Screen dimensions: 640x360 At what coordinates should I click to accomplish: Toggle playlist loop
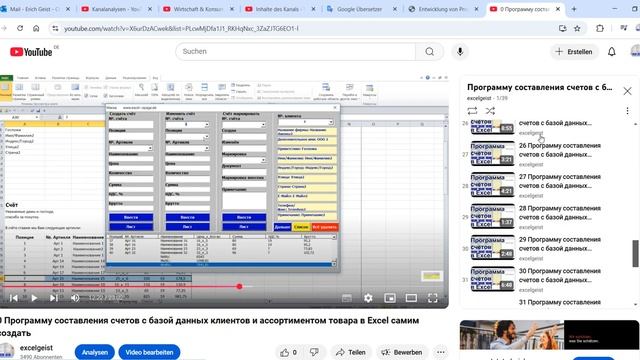[x=472, y=111]
